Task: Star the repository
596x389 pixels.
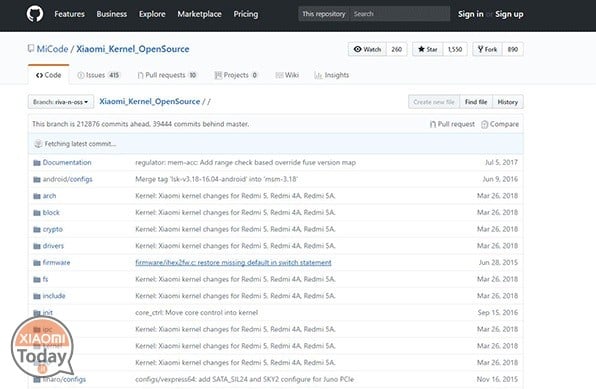Action: 428,49
